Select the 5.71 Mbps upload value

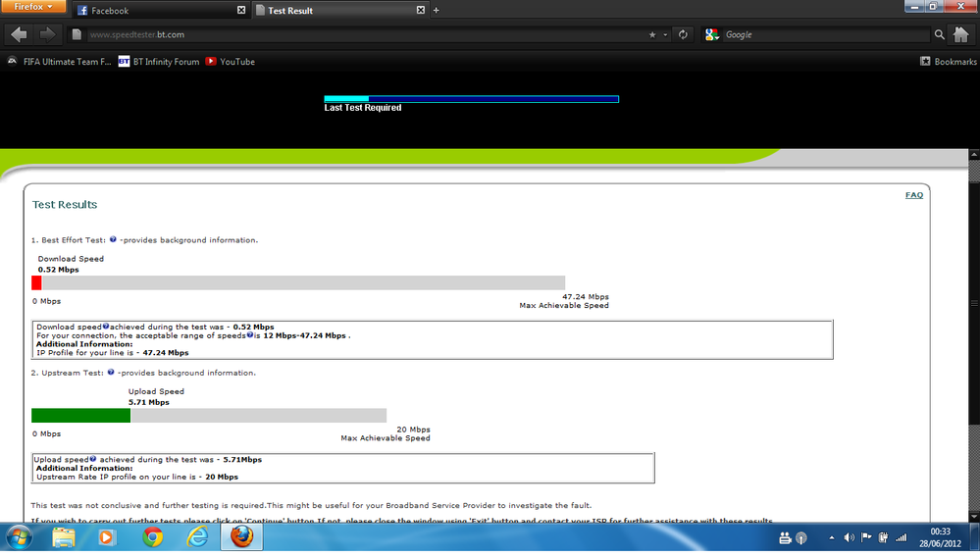click(149, 402)
